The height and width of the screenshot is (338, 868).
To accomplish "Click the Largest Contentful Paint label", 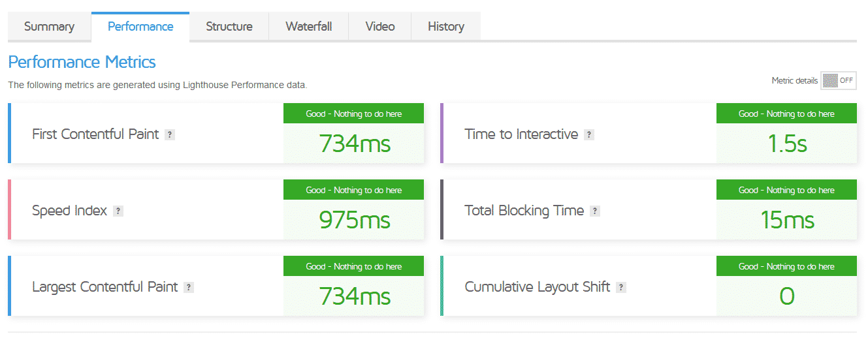I will 104,287.
